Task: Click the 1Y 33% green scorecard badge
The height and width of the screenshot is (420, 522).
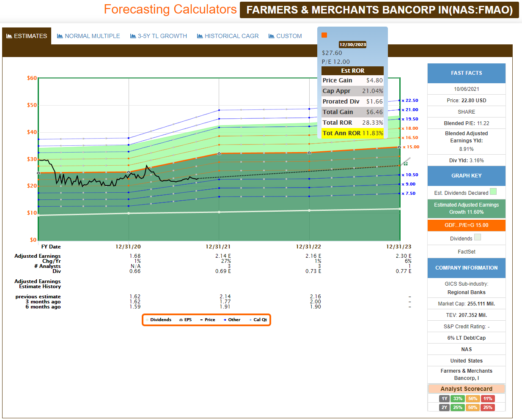Action: [458, 398]
